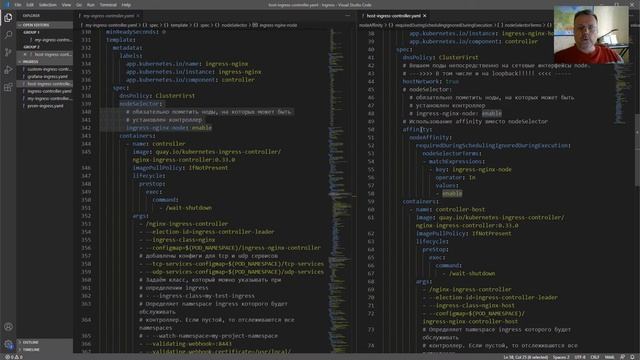Screen dimensions: 640x360
Task: Expand the Outline section
Action: (44, 342)
